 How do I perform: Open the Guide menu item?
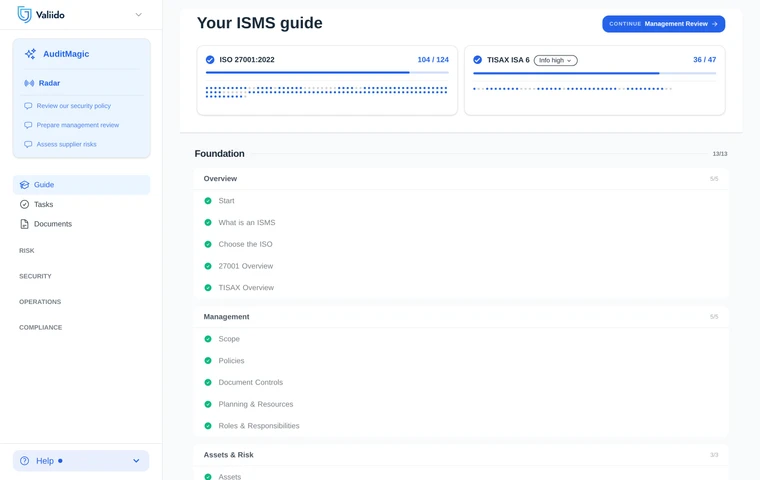click(x=81, y=185)
